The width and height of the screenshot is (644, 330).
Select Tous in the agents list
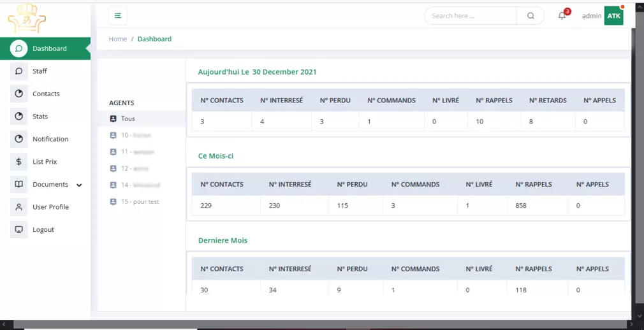(128, 118)
